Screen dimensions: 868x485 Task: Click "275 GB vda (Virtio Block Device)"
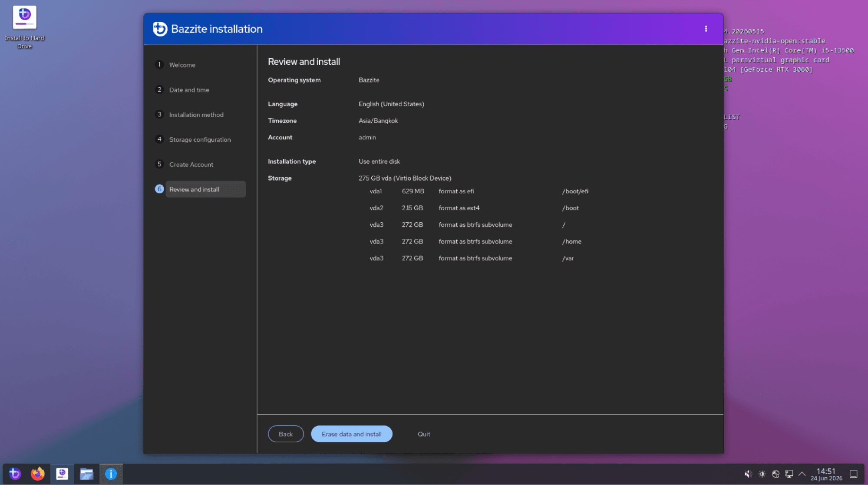pyautogui.click(x=405, y=178)
